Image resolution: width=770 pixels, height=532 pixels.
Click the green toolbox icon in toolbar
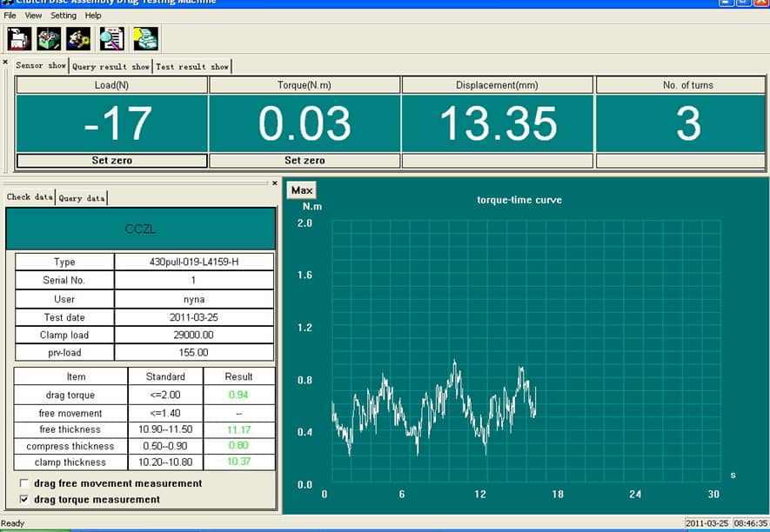[49, 38]
